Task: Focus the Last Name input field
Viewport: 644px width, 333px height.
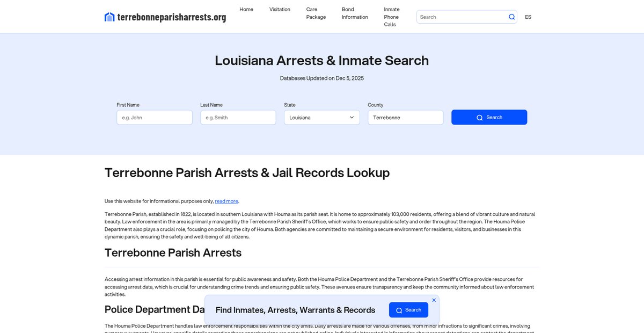Action: click(x=238, y=118)
